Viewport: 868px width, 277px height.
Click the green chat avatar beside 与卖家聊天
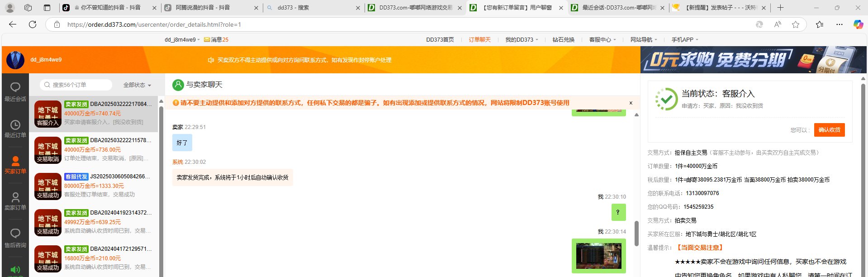click(x=178, y=85)
